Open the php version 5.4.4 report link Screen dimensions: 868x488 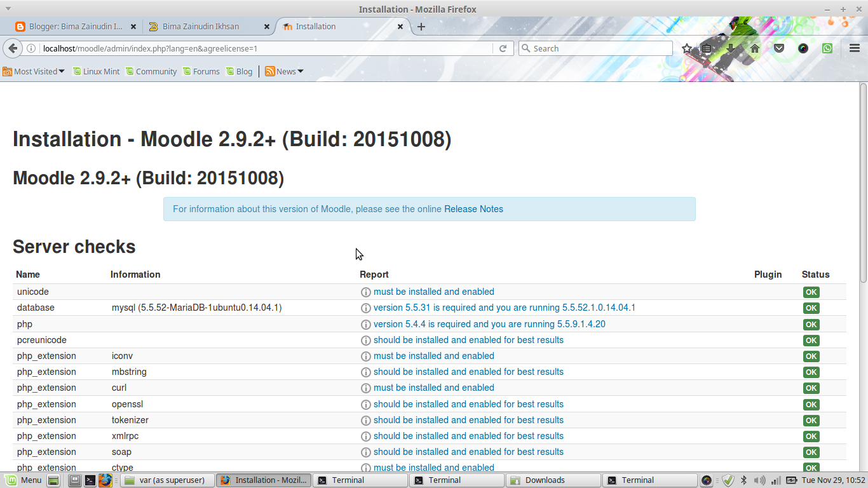[489, 324]
